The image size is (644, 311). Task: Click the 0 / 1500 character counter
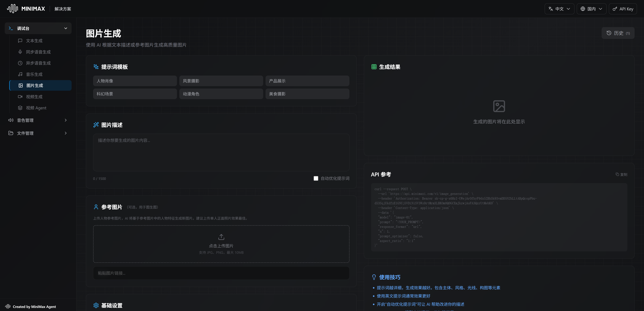99,179
